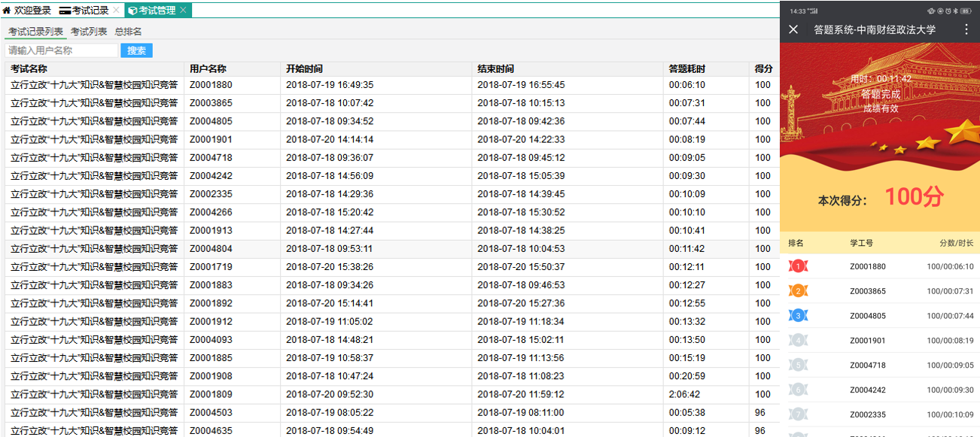Select Z0004242 in the mobile ranking list
The image size is (980, 437).
tap(868, 390)
